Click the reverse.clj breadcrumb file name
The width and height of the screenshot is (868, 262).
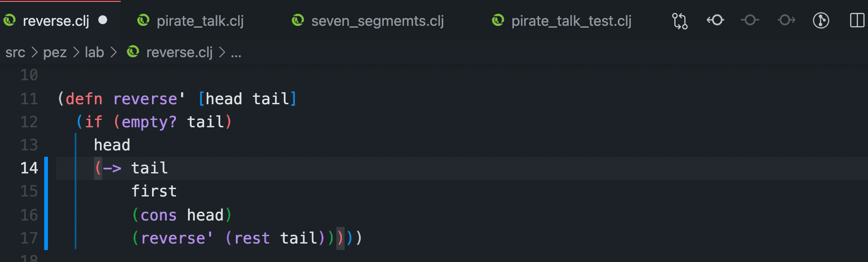pyautogui.click(x=179, y=53)
